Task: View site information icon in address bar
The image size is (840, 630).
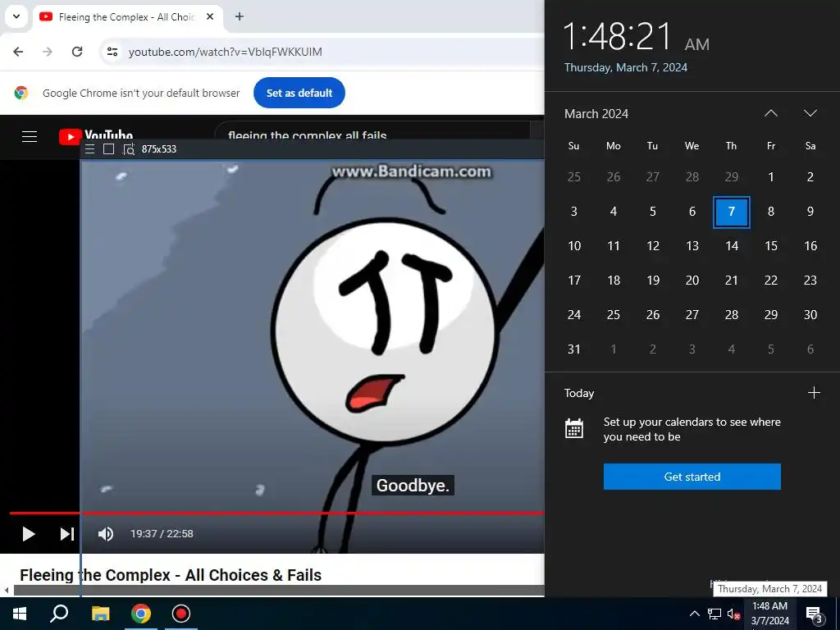Action: tap(112, 52)
